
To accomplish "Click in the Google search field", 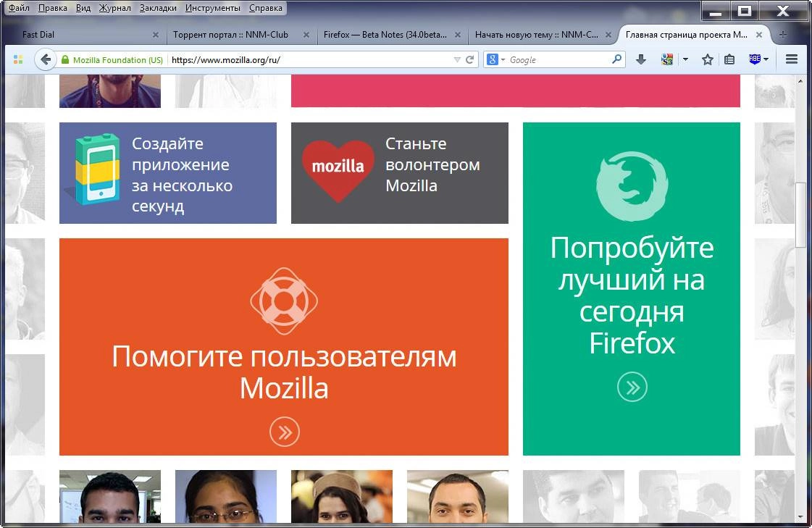I will (558, 59).
